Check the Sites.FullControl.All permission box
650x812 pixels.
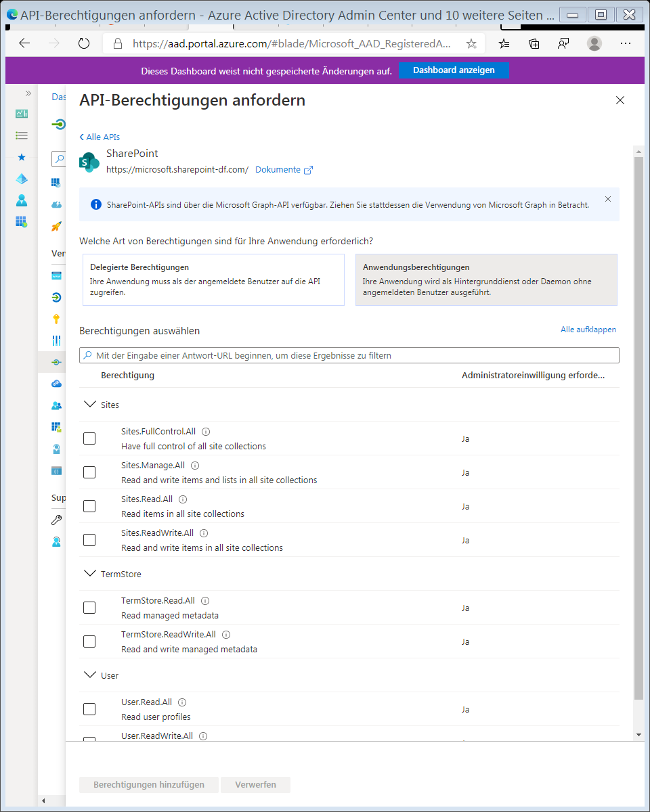click(89, 438)
